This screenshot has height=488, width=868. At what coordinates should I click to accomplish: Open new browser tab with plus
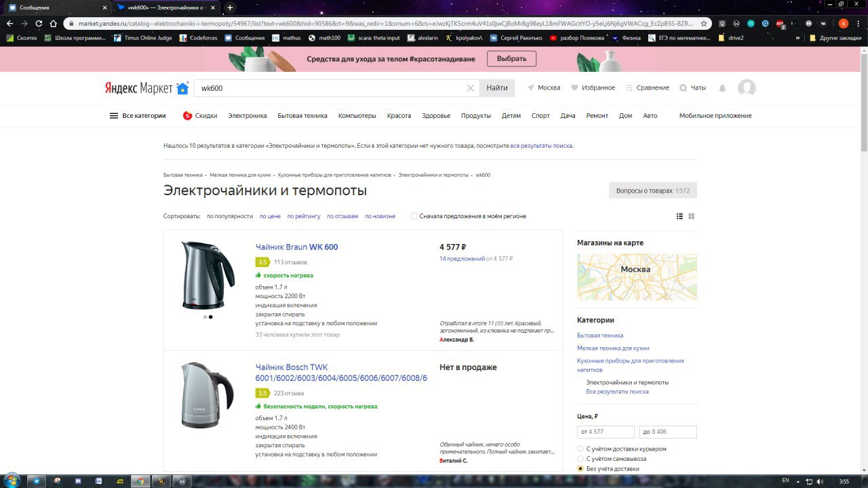coord(230,7)
